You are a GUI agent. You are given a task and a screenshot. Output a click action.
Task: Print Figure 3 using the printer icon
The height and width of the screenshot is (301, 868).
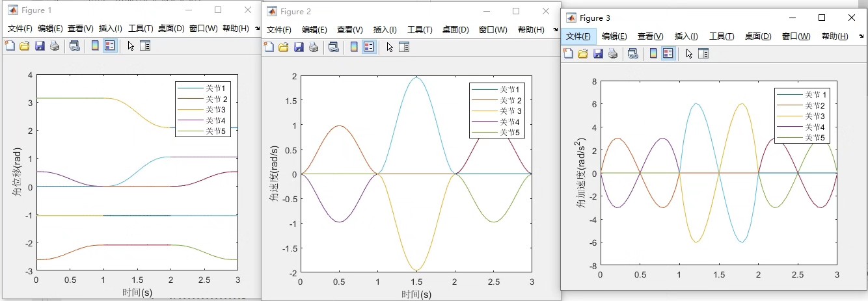coord(613,53)
